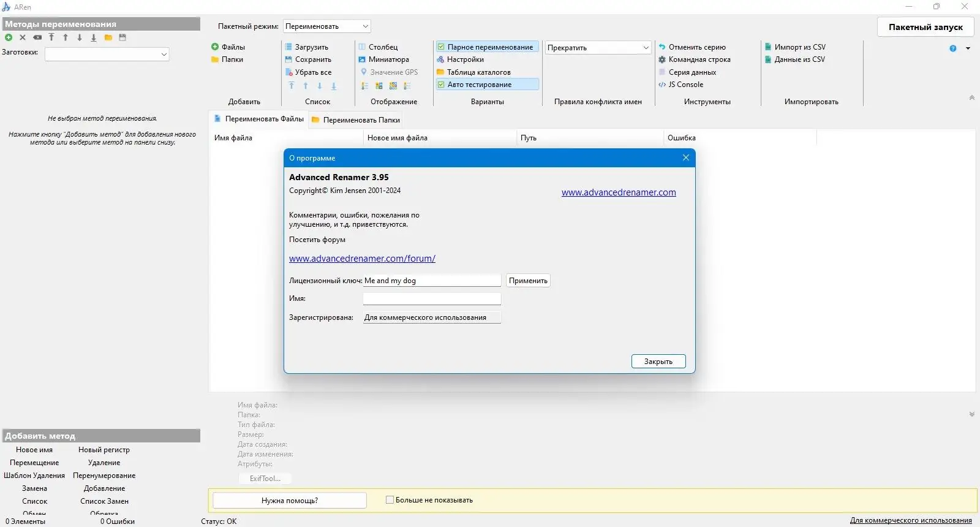
Task: Collapse ribbon with up chevron
Action: (971, 97)
